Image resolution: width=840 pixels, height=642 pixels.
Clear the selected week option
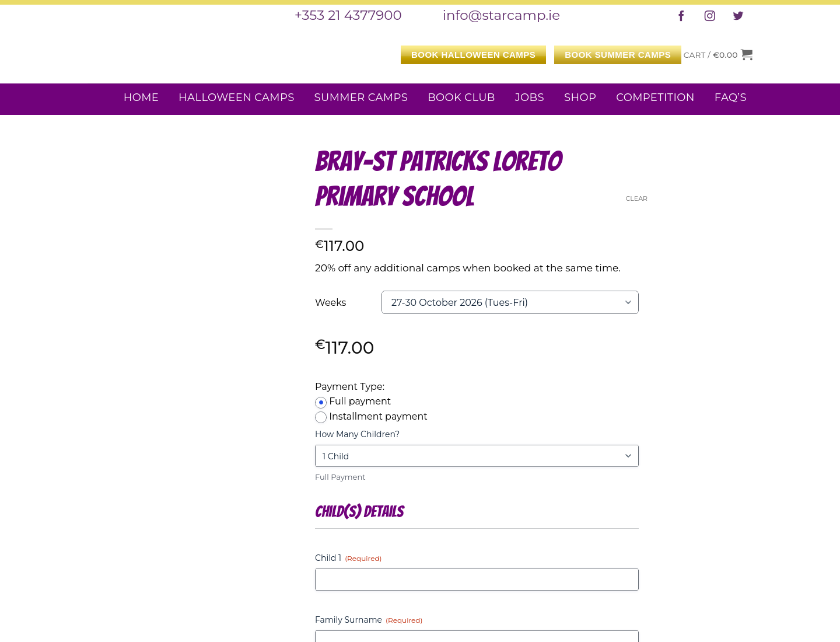[636, 198]
